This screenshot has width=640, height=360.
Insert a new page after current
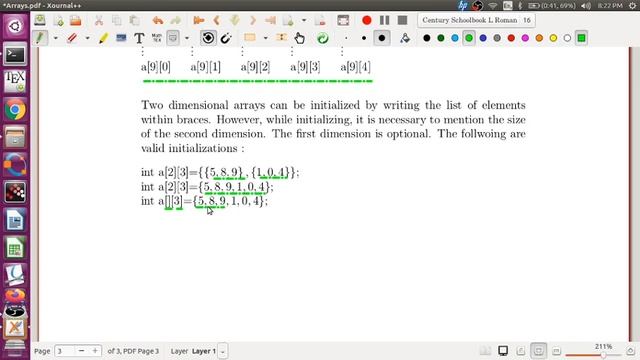click(288, 20)
